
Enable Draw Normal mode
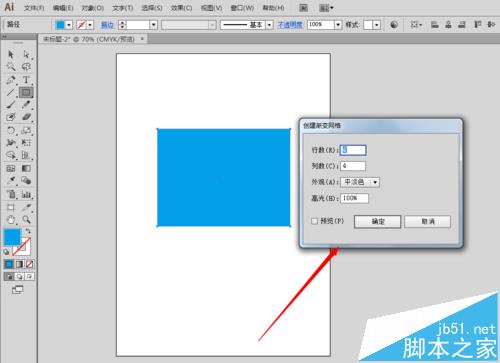click(9, 276)
